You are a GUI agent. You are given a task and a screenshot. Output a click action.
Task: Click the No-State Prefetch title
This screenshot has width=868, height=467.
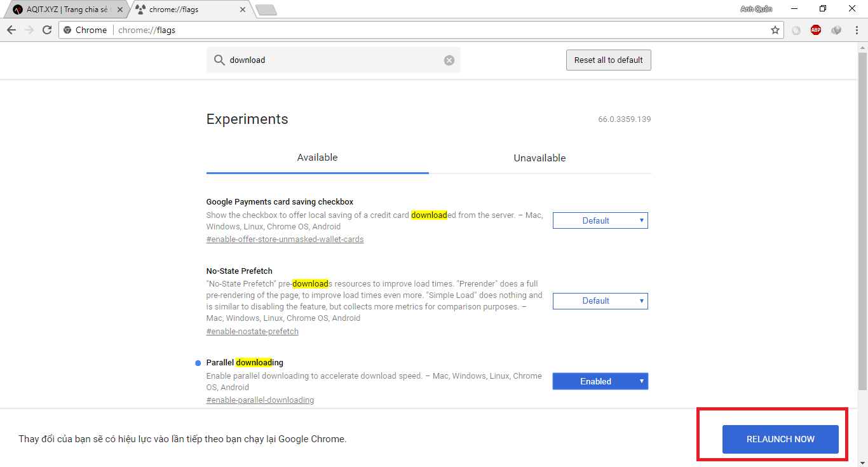(240, 271)
